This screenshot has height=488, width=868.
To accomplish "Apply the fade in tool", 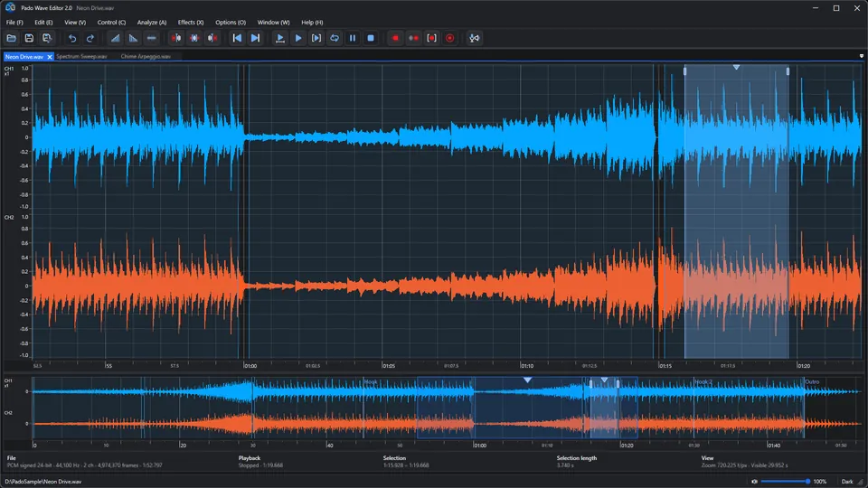I will click(x=115, y=38).
